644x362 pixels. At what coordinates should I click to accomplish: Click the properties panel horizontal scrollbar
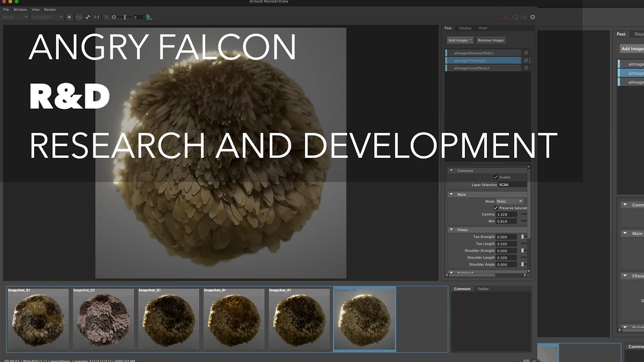tap(471, 275)
